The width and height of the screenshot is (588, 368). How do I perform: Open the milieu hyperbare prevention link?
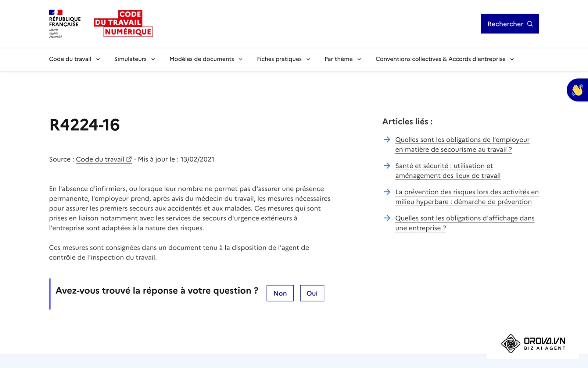point(467,197)
